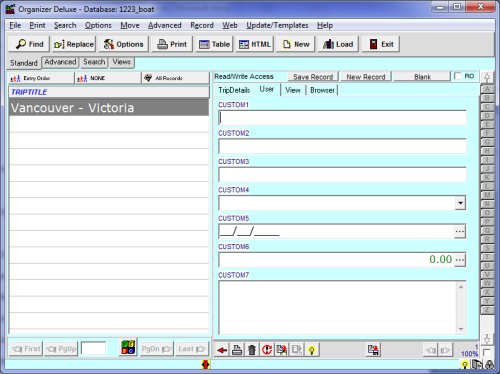Click the copy record icon beside refresh
The height and width of the screenshot is (374, 500).
tap(282, 350)
